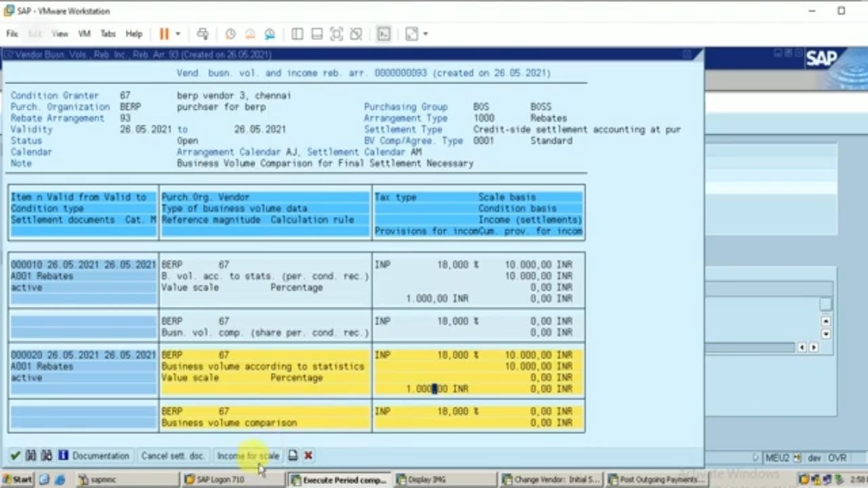Click the Unity mode icon
868x488 pixels.
pyautogui.click(x=356, y=34)
